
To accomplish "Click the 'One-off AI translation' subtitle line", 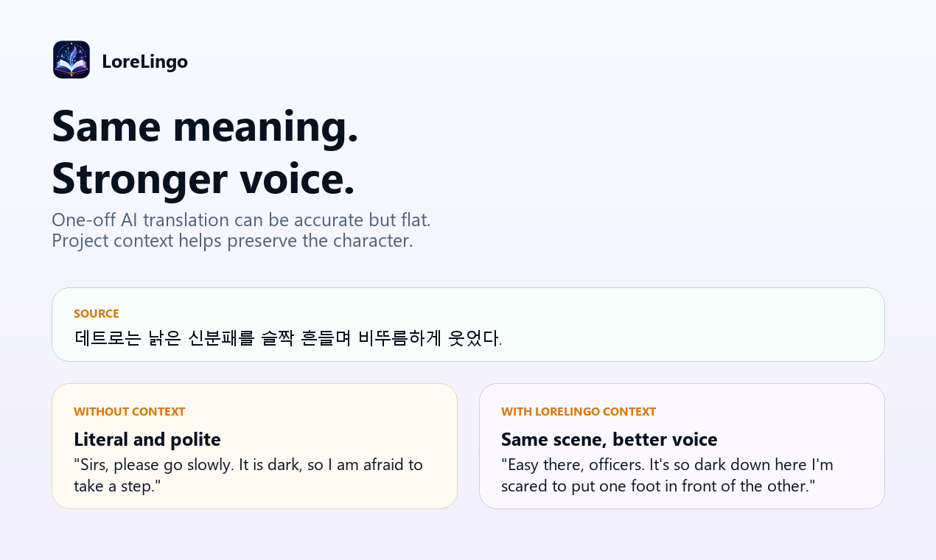I will (x=241, y=220).
